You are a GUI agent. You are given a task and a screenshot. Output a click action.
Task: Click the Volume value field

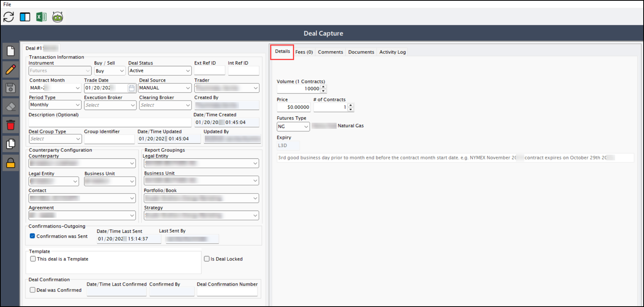299,89
